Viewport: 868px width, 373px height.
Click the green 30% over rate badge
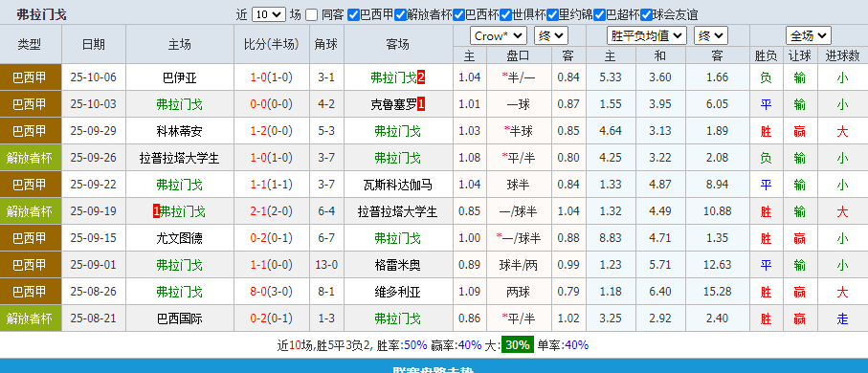[x=517, y=345]
